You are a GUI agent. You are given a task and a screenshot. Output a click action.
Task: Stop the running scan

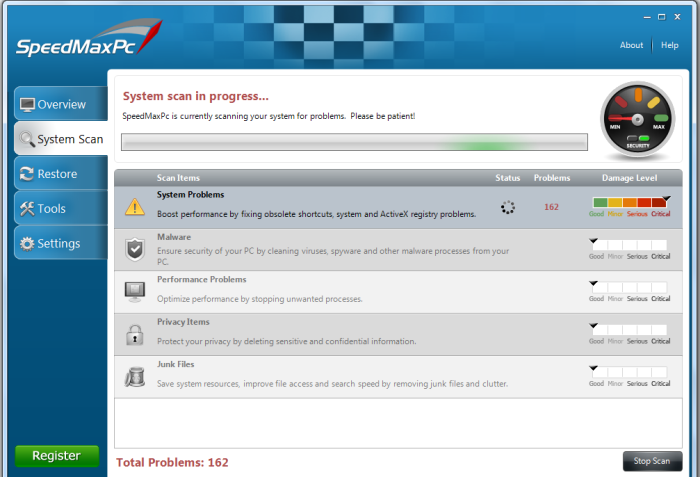point(652,461)
